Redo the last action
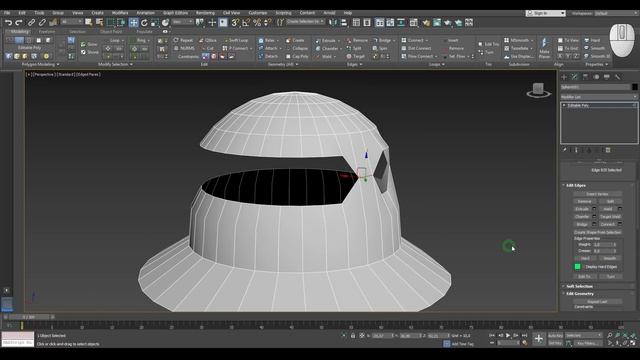The height and width of the screenshot is (360, 640). (18, 22)
